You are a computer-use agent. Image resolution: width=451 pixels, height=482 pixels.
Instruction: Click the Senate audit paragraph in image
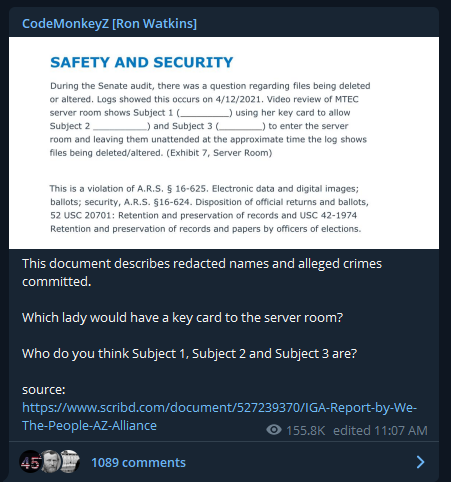click(210, 119)
